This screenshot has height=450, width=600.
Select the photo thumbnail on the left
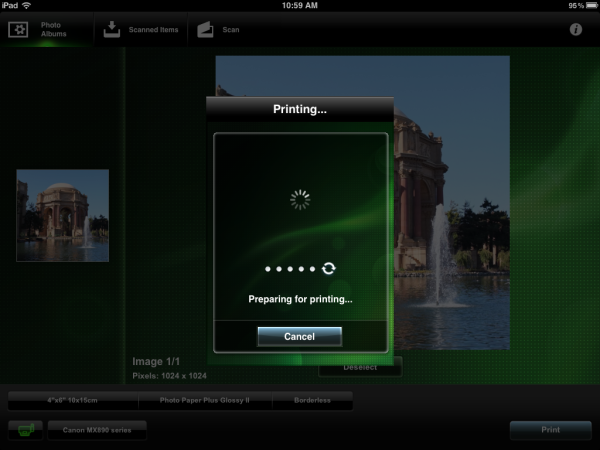tap(62, 215)
